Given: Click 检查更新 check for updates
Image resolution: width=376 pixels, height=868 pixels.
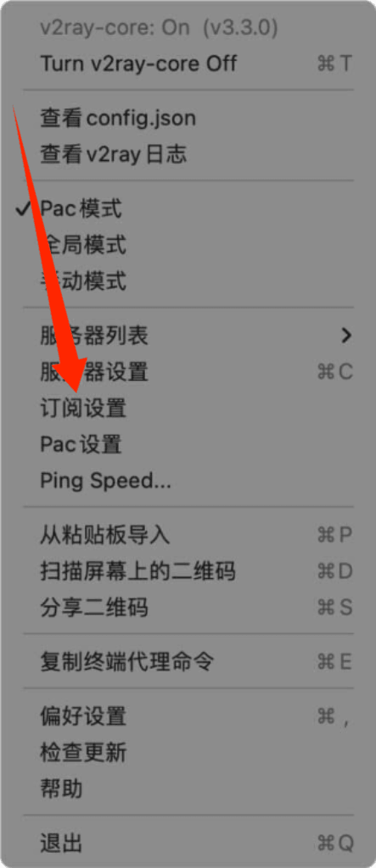Looking at the screenshot, I should coord(188,753).
